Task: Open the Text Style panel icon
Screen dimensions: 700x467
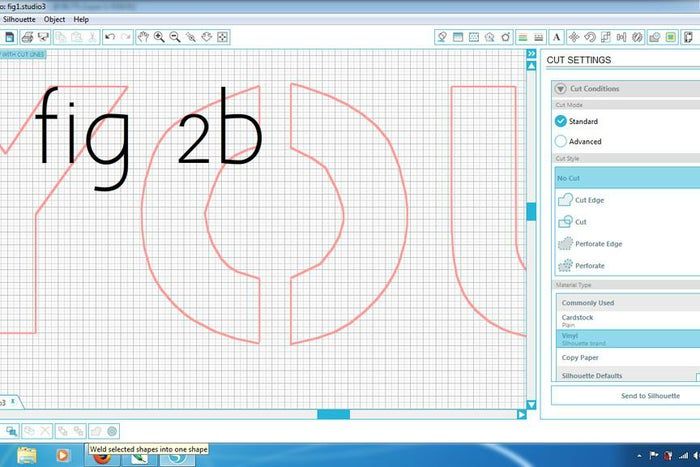Action: pyautogui.click(x=557, y=37)
